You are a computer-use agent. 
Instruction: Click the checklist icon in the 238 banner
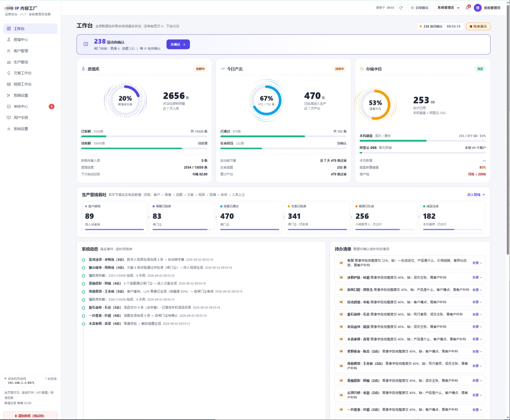click(86, 44)
